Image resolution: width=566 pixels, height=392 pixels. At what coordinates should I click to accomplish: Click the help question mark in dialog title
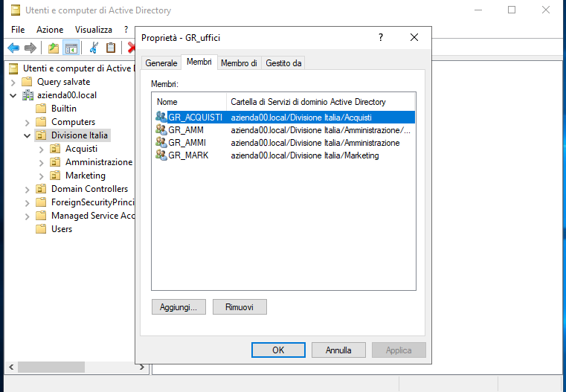point(381,37)
